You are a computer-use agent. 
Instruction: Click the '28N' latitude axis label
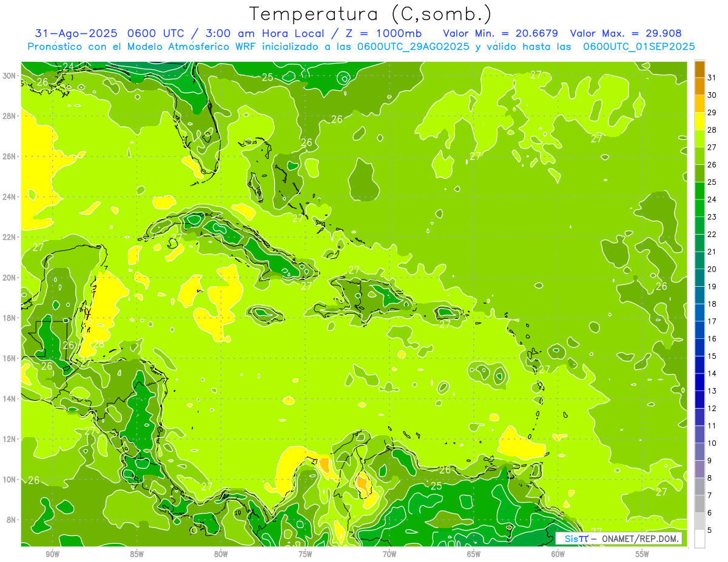click(x=10, y=116)
